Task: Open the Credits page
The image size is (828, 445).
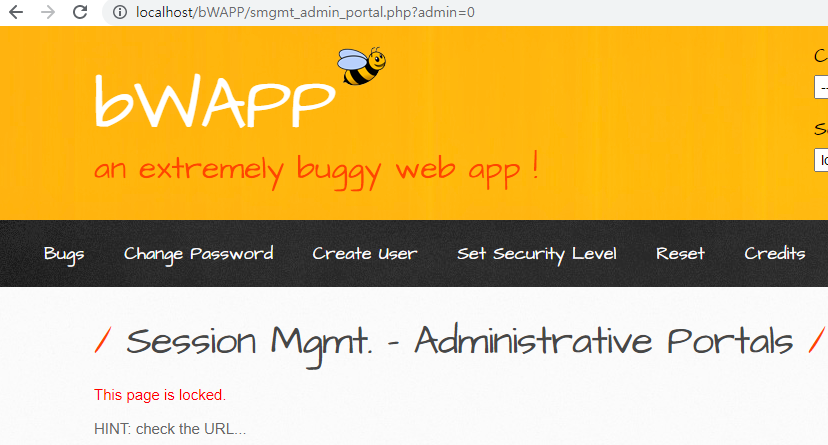Action: tap(775, 253)
